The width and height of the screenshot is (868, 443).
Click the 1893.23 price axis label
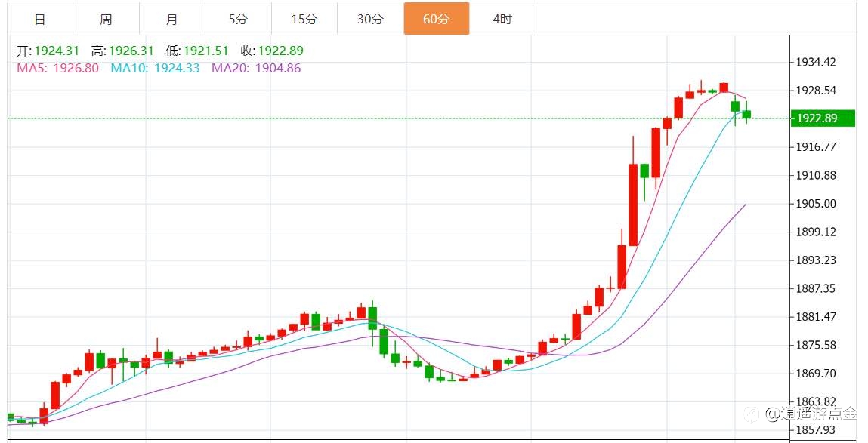click(816, 260)
